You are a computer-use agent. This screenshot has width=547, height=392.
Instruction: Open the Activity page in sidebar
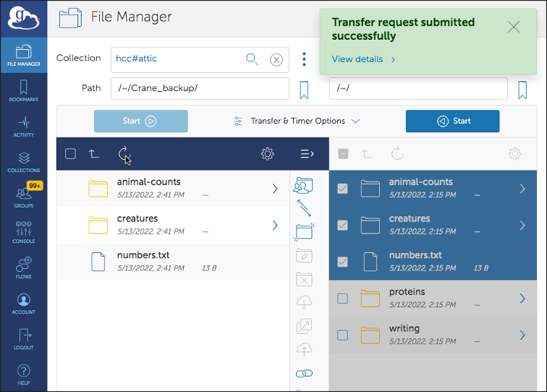point(23,127)
